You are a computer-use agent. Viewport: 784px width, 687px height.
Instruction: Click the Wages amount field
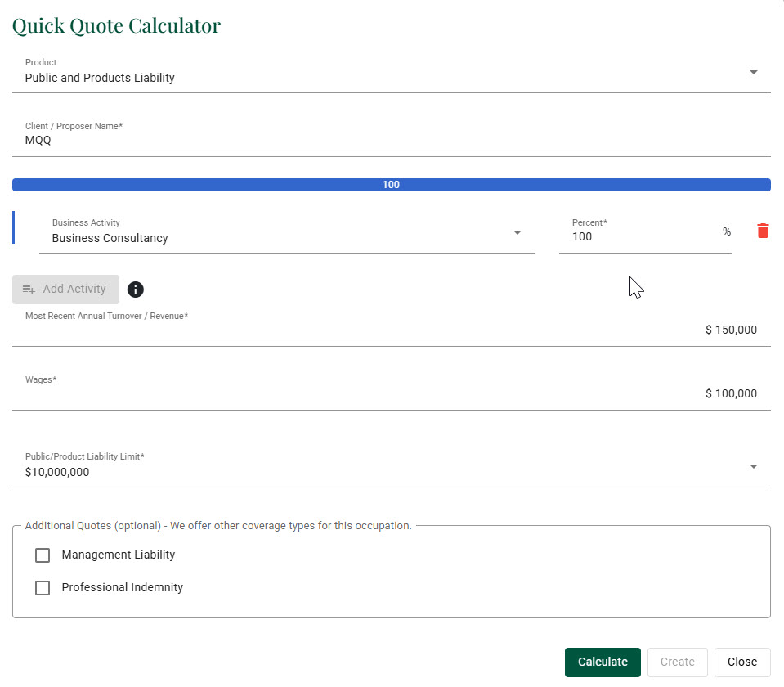391,394
